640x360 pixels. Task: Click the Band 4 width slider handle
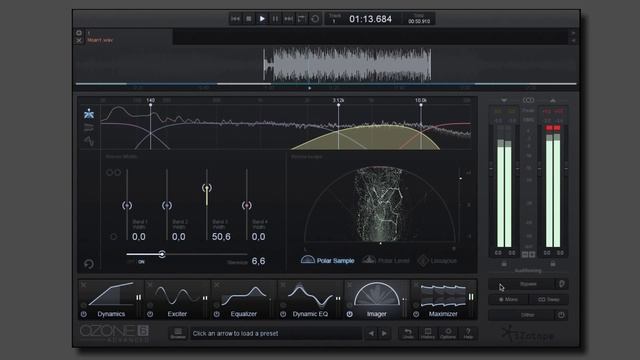pos(247,205)
